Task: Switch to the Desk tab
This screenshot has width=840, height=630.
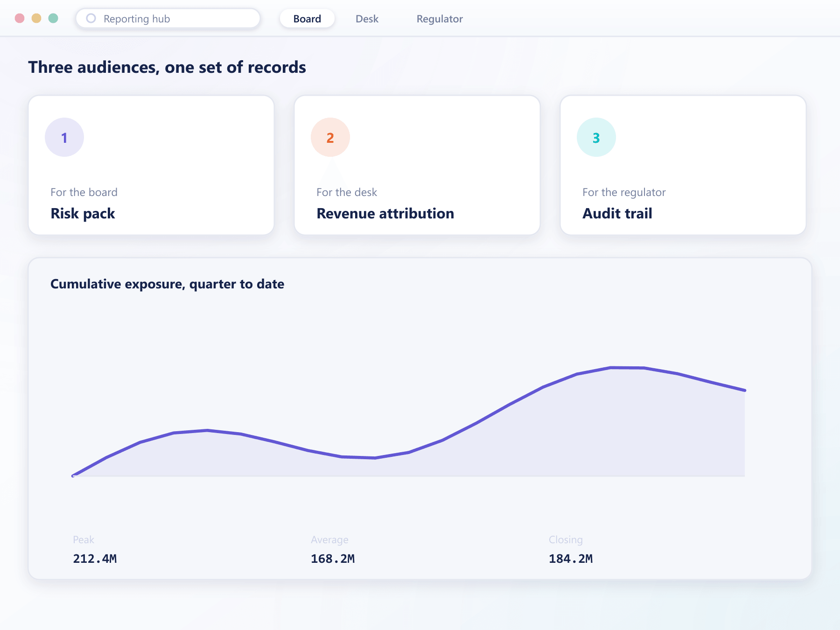Action: tap(367, 19)
